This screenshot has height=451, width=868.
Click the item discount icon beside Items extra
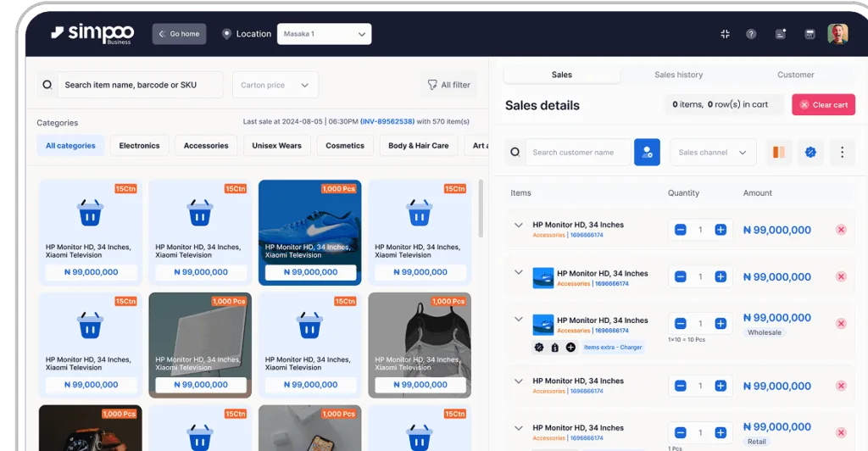(x=538, y=348)
